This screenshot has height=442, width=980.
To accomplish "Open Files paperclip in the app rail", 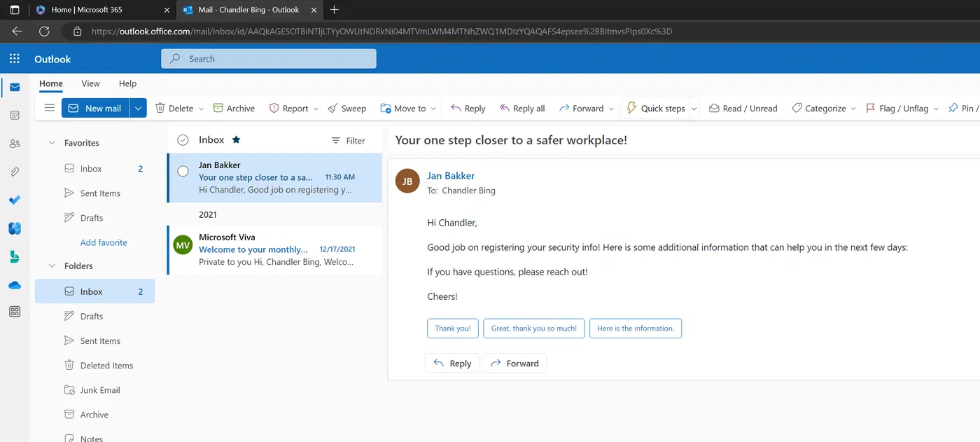I will point(15,172).
